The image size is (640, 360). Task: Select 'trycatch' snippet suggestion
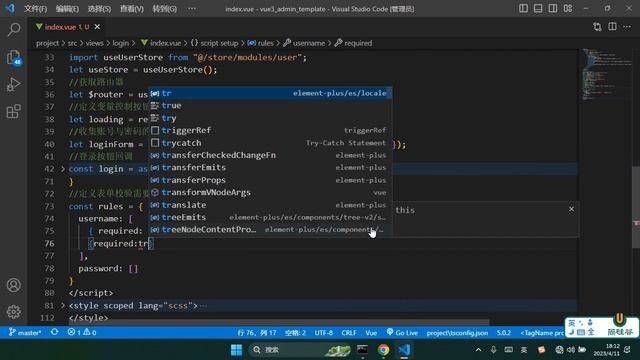point(270,143)
